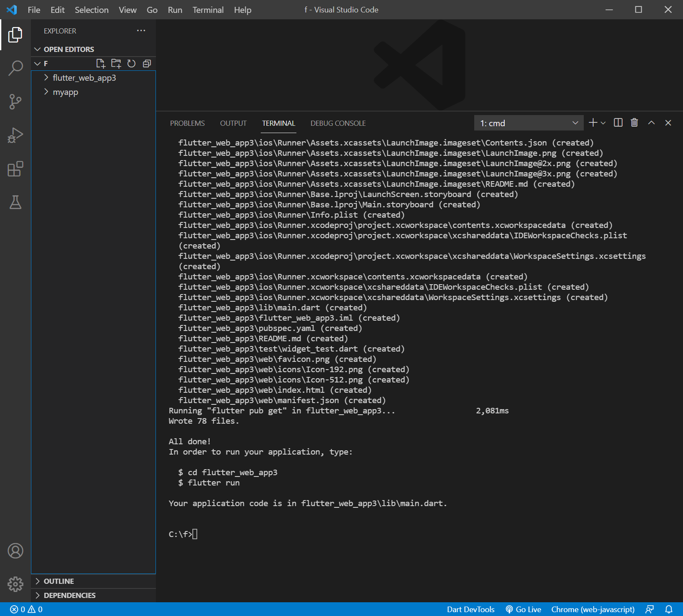Click '$ cd flutter_web_app3' terminal line

228,472
